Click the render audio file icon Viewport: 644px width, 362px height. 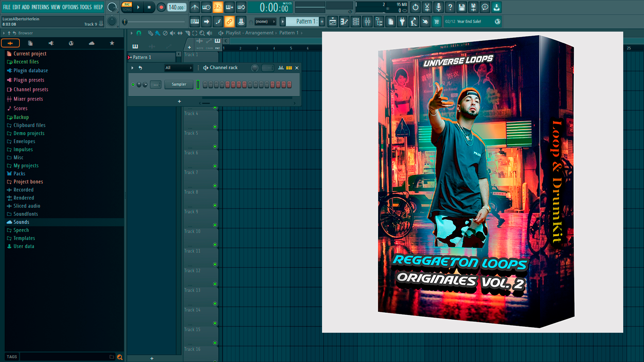pos(473,8)
